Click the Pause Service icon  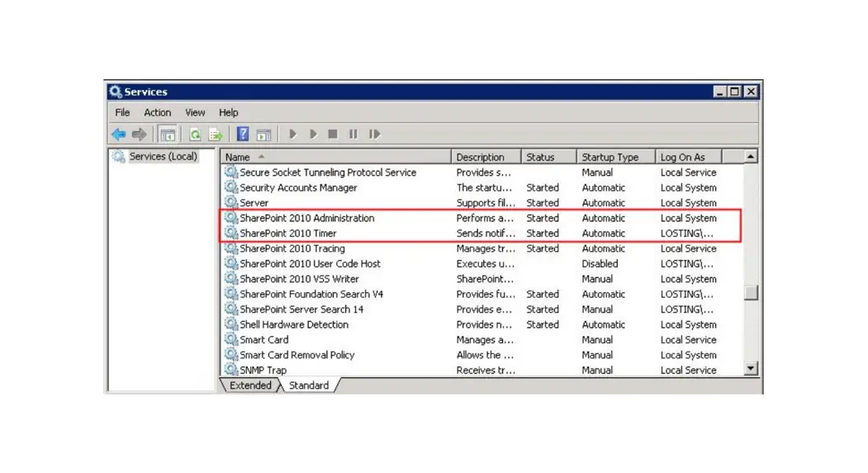click(x=353, y=134)
